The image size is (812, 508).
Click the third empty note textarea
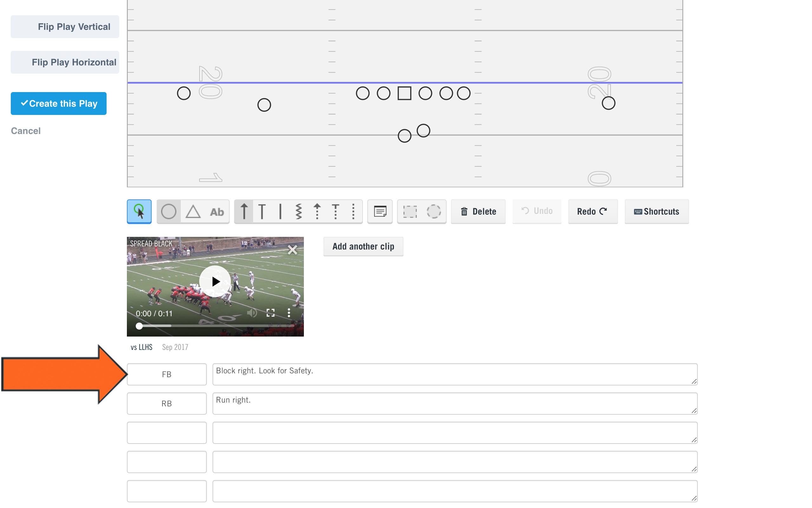point(455,433)
